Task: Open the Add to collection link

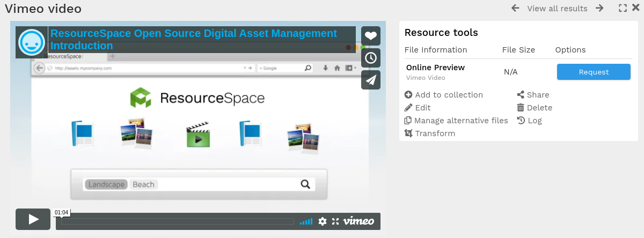Action: click(x=449, y=95)
